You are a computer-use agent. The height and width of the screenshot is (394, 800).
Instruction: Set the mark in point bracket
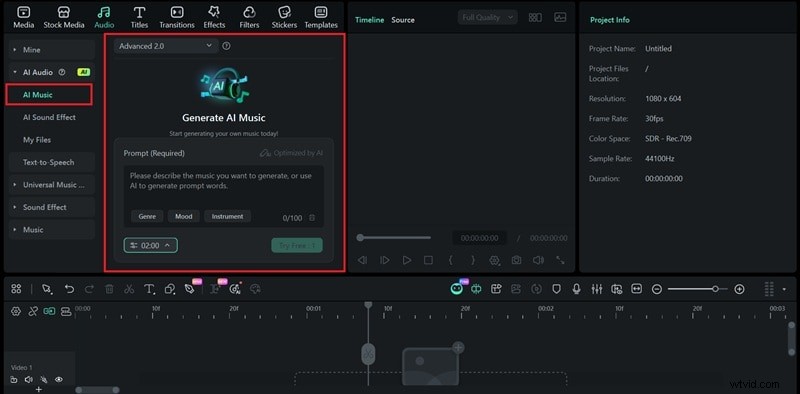coord(451,260)
